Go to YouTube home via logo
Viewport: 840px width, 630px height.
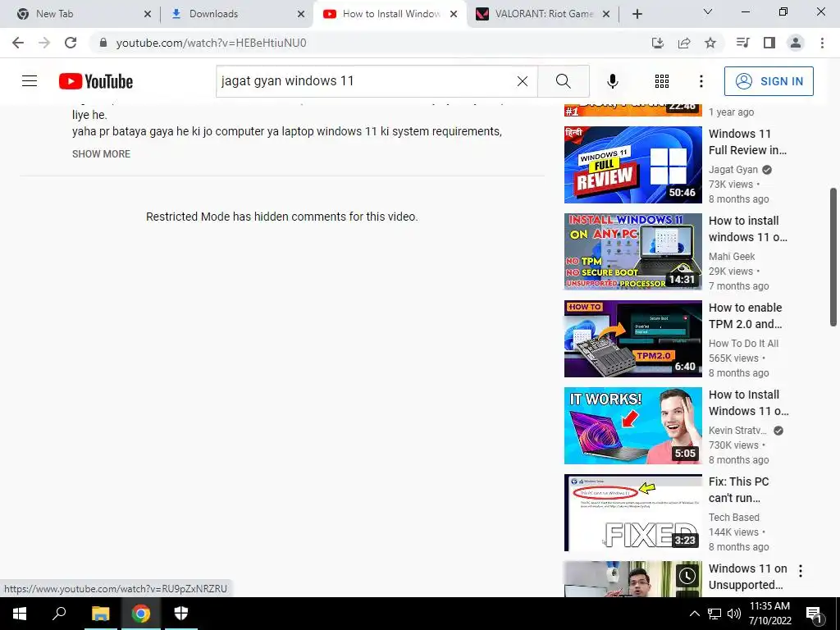pyautogui.click(x=96, y=81)
